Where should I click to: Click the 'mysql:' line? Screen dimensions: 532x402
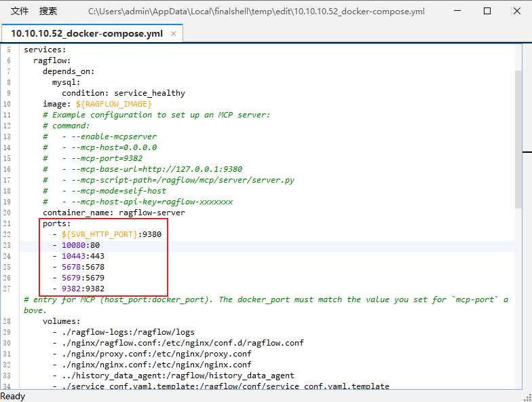click(x=66, y=82)
